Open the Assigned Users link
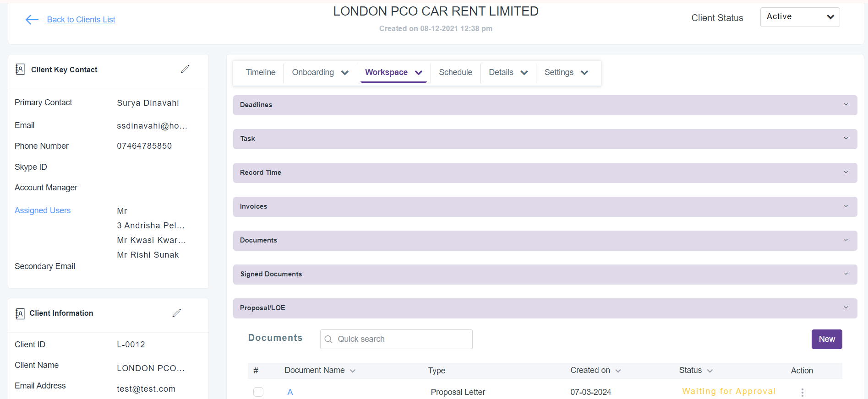This screenshot has height=399, width=868. point(43,210)
